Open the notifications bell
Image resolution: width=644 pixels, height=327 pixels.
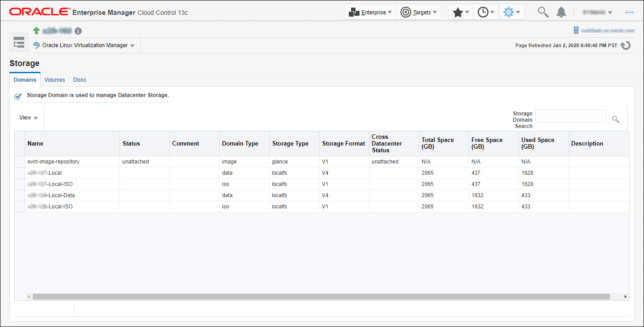[x=561, y=12]
